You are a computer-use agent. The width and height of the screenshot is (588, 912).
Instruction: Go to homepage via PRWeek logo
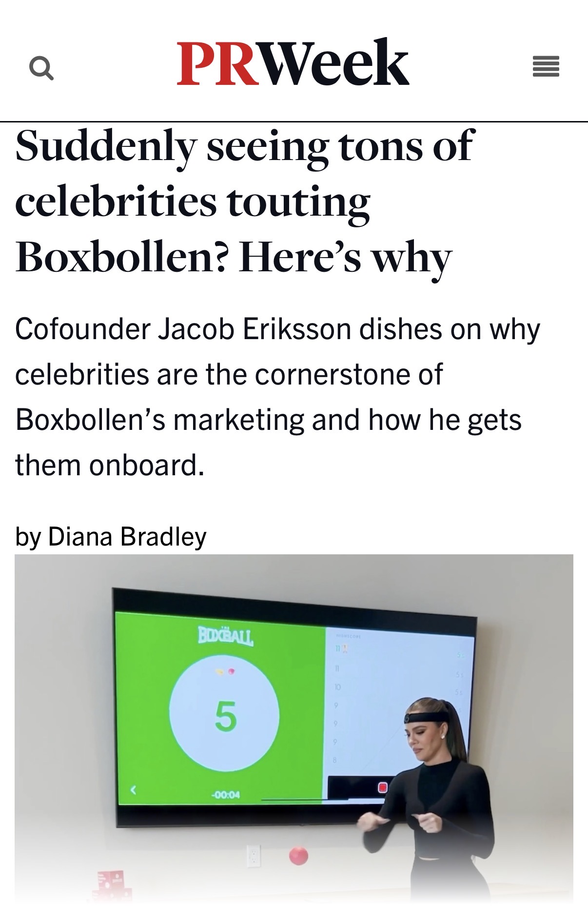point(293,62)
